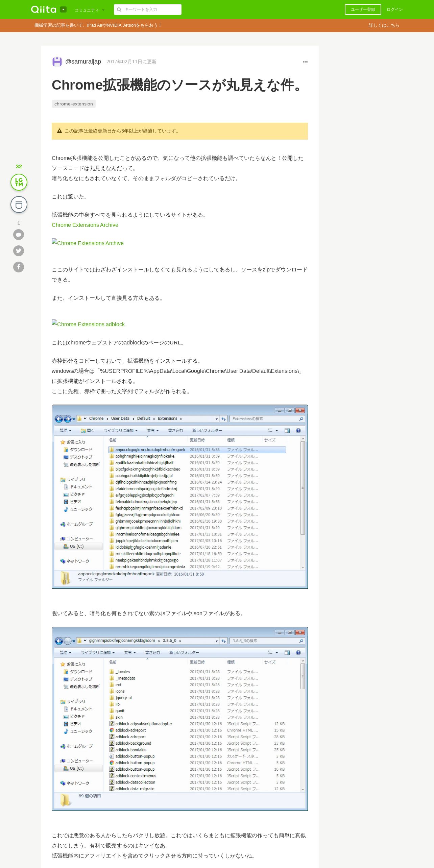The width and height of the screenshot is (434, 868).
Task: Click 3.8.6_0の検索 box in the screenshot
Action: tap(267, 641)
